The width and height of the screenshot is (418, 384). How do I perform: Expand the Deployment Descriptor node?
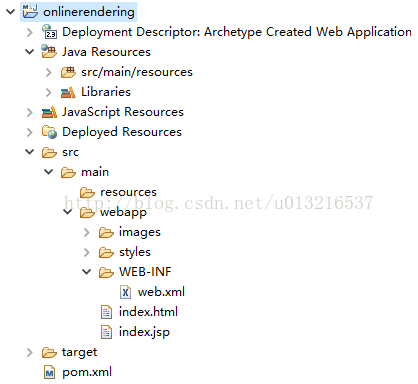click(30, 32)
